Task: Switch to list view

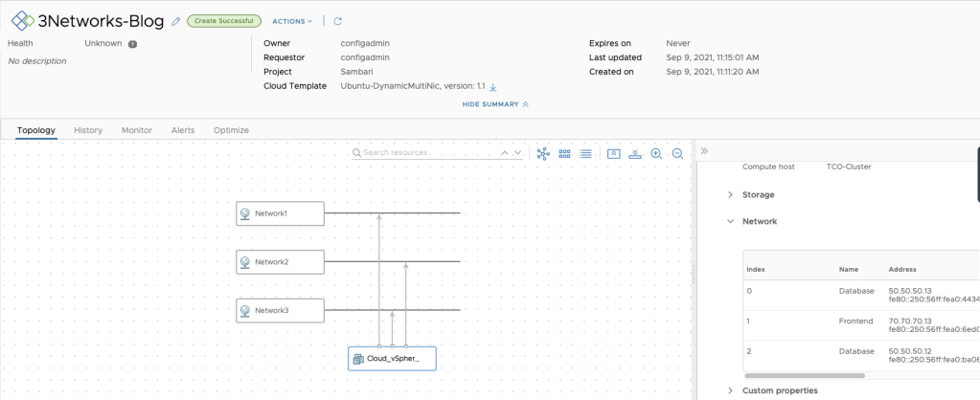Action: click(585, 153)
